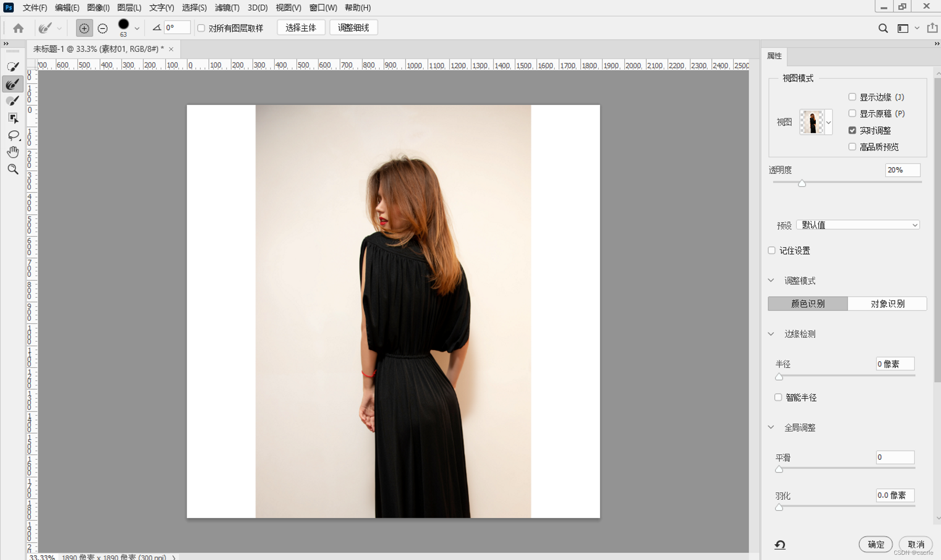Click the 半径 pixel value field
The width and height of the screenshot is (941, 560).
pyautogui.click(x=895, y=364)
